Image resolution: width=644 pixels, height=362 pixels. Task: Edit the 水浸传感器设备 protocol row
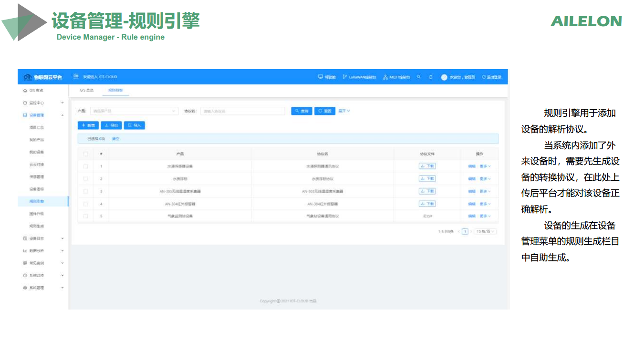[x=472, y=166]
